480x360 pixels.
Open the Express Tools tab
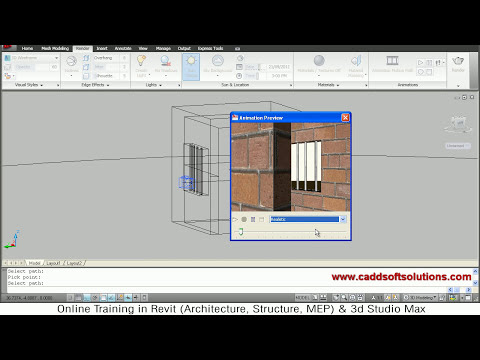click(210, 48)
